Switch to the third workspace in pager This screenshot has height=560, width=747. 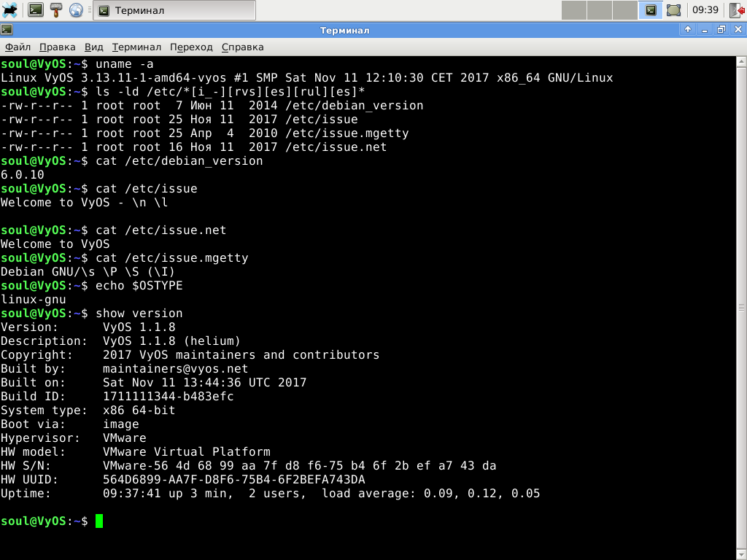[x=624, y=10]
